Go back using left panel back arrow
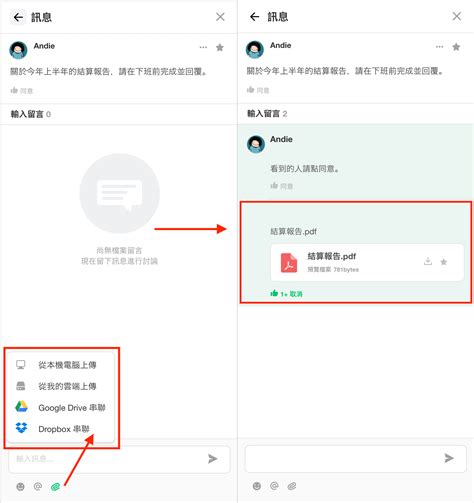This screenshot has width=474, height=503. pyautogui.click(x=18, y=17)
